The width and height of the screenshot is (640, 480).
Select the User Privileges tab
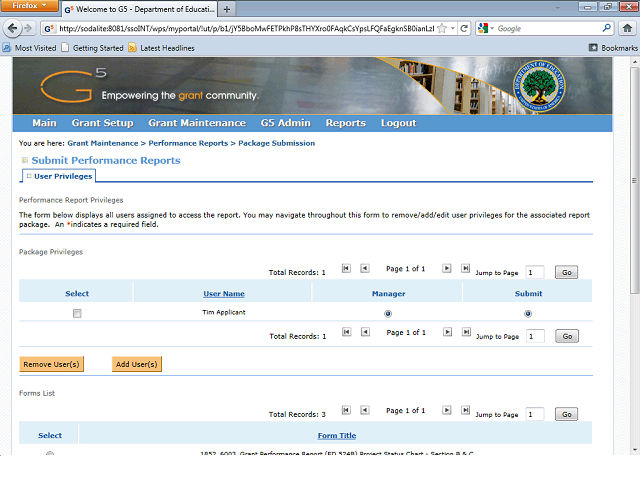tap(59, 176)
